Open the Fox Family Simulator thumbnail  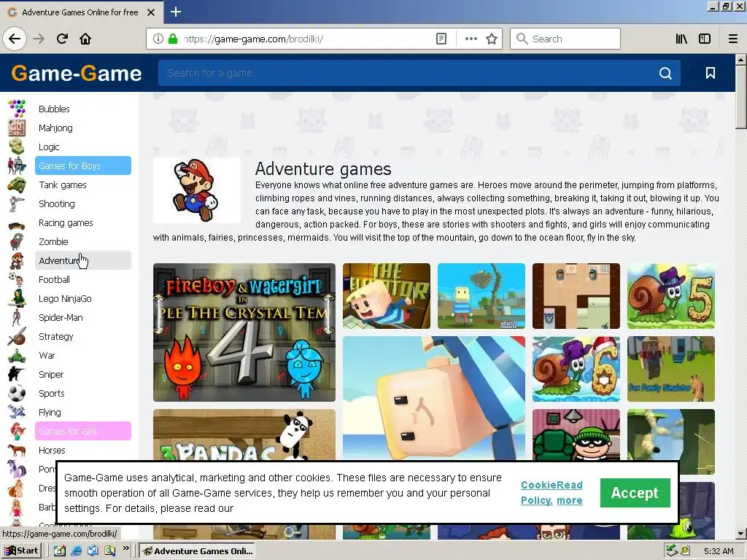(x=671, y=369)
